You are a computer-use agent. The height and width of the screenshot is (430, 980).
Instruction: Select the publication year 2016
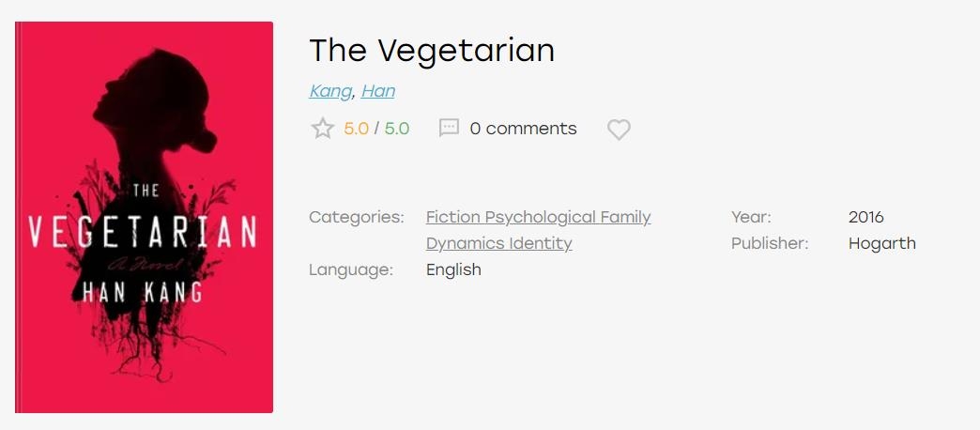tap(865, 217)
